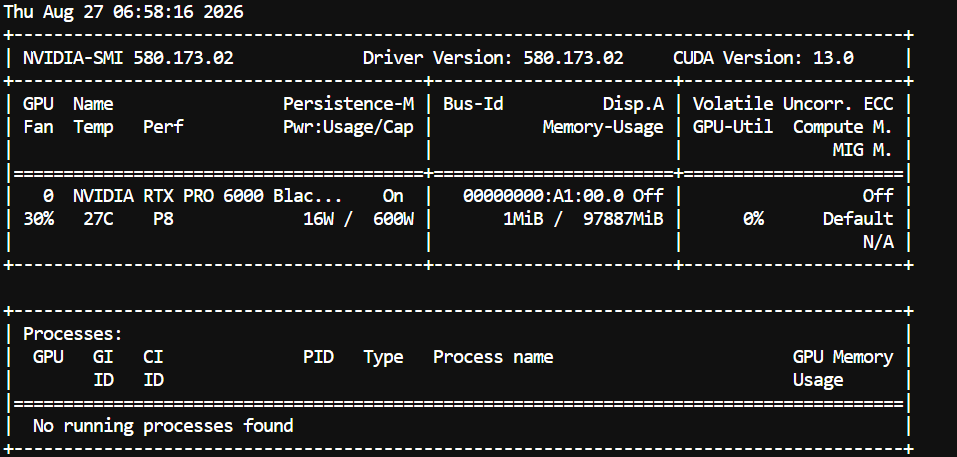
Task: Click the "Compute M." header
Action: pyautogui.click(x=843, y=127)
